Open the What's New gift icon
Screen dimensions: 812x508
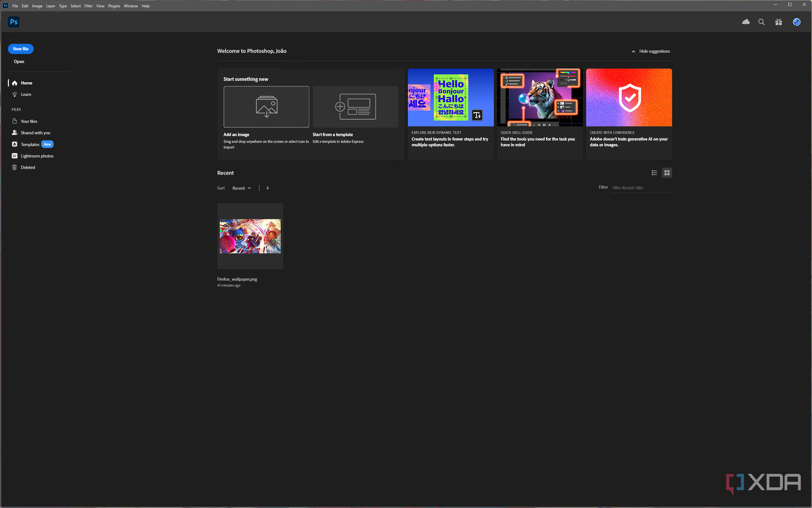point(779,22)
